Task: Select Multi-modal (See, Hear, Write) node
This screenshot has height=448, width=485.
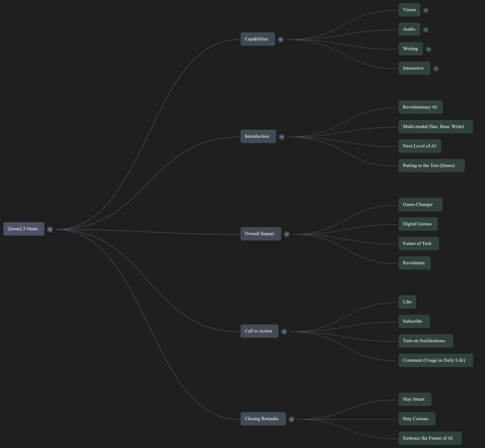Action: [436, 127]
